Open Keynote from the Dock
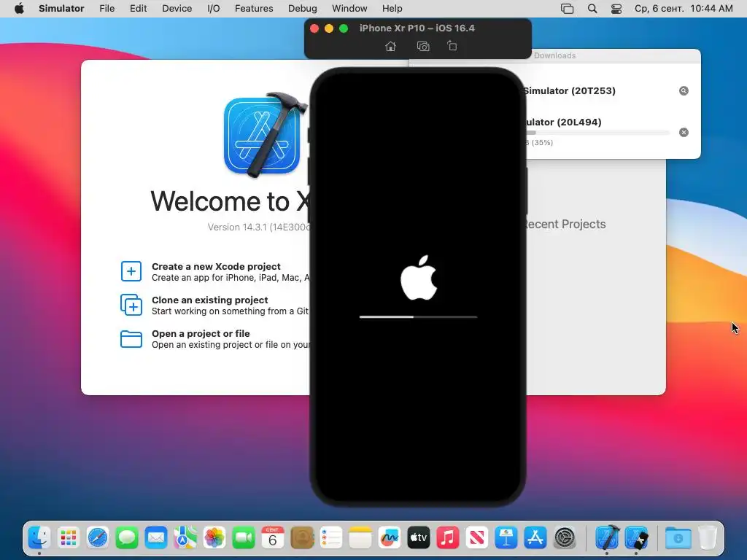 coord(506,538)
